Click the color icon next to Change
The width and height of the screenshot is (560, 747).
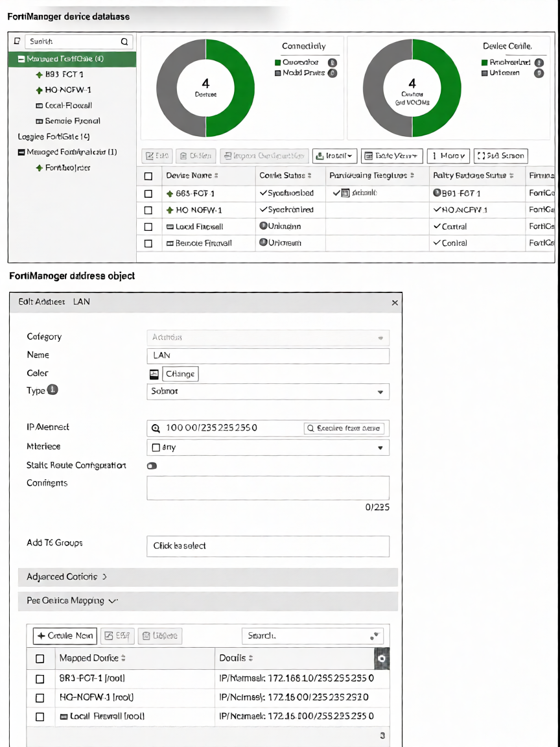tap(154, 374)
